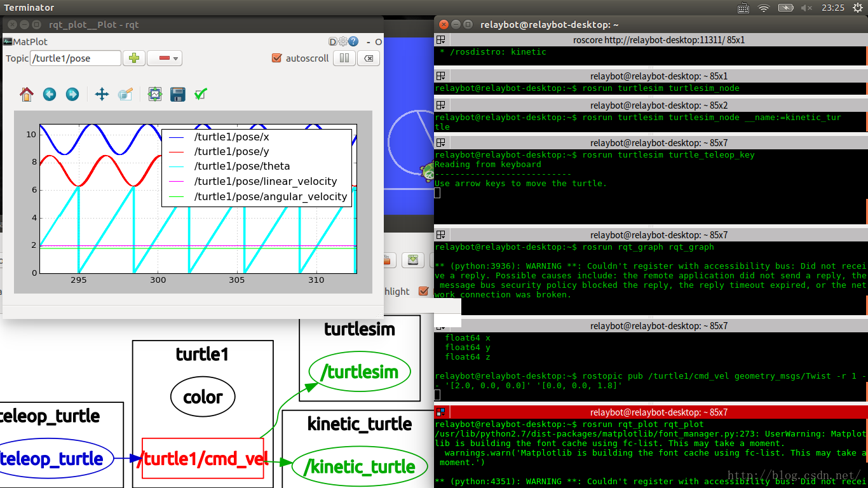Open the muted volume indicator

(806, 8)
